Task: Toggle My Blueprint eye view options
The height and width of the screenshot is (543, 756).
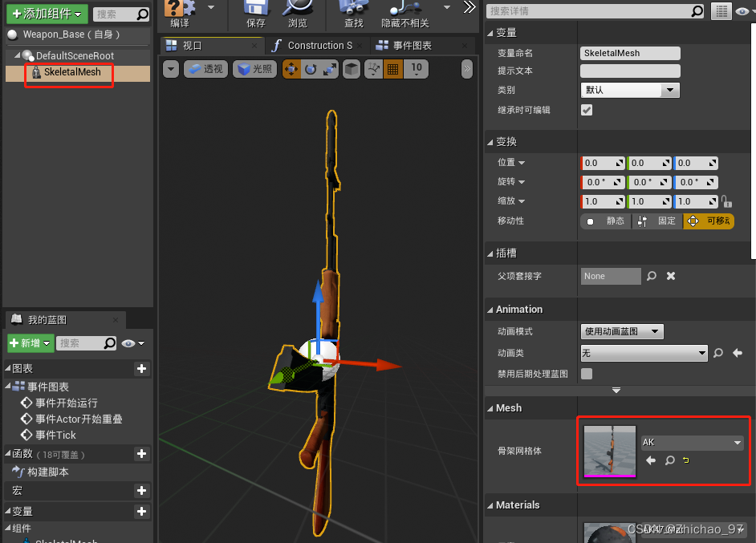Action: click(x=132, y=343)
